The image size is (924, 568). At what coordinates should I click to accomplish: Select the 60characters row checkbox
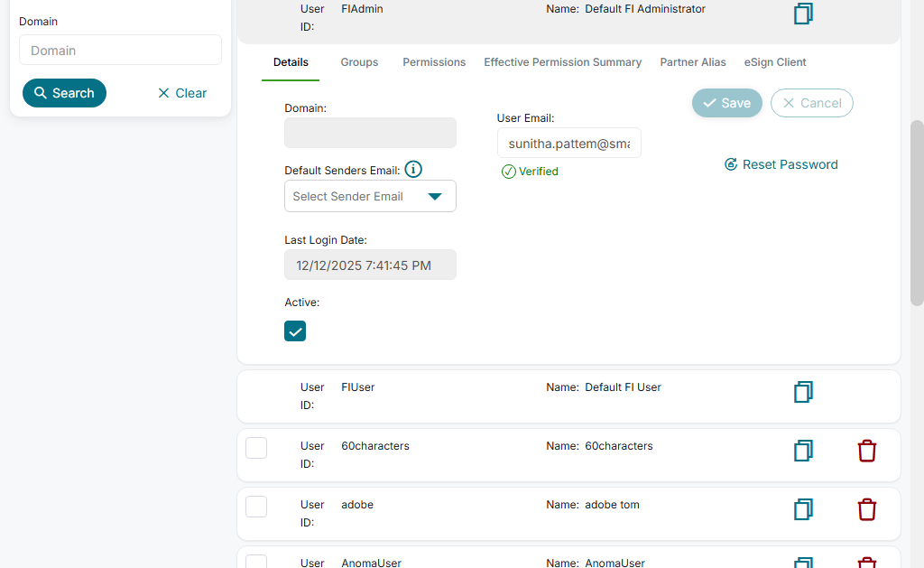(256, 447)
